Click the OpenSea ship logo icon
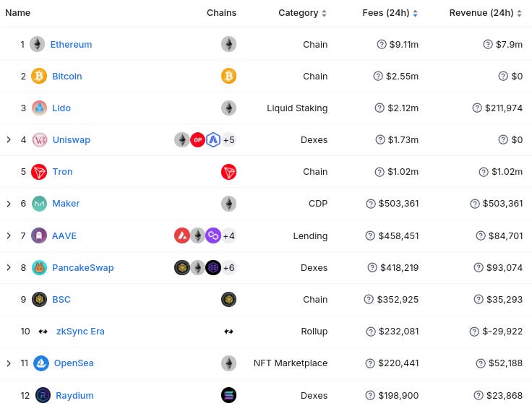The width and height of the screenshot is (532, 411). (x=41, y=363)
